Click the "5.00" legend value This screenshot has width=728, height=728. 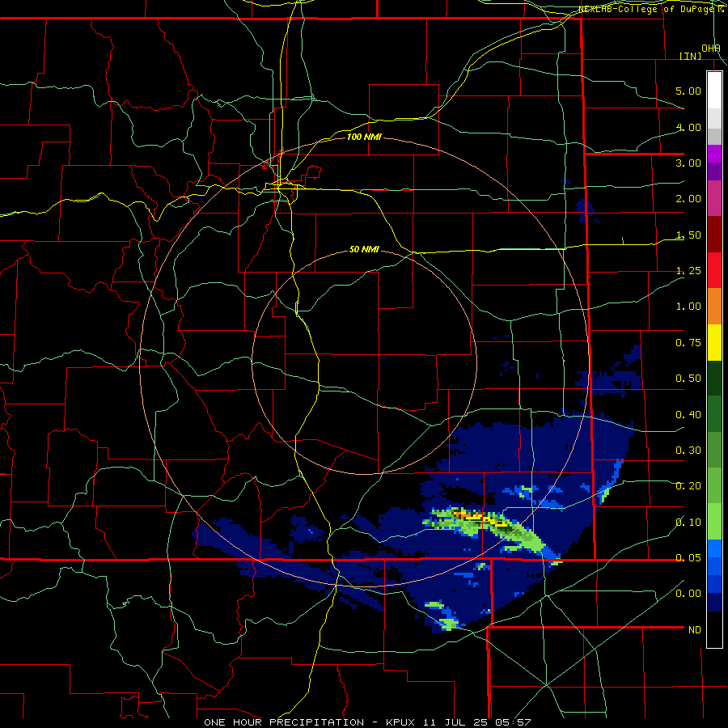(x=688, y=91)
